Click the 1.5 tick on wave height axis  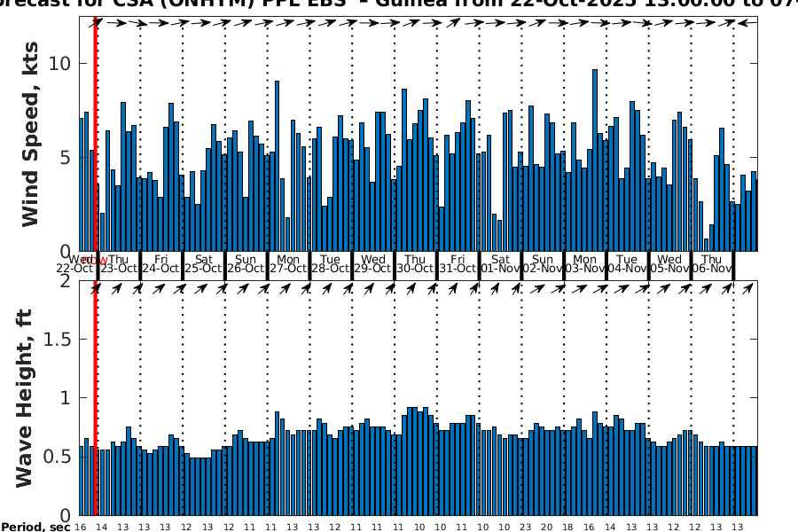pyautogui.click(x=60, y=339)
